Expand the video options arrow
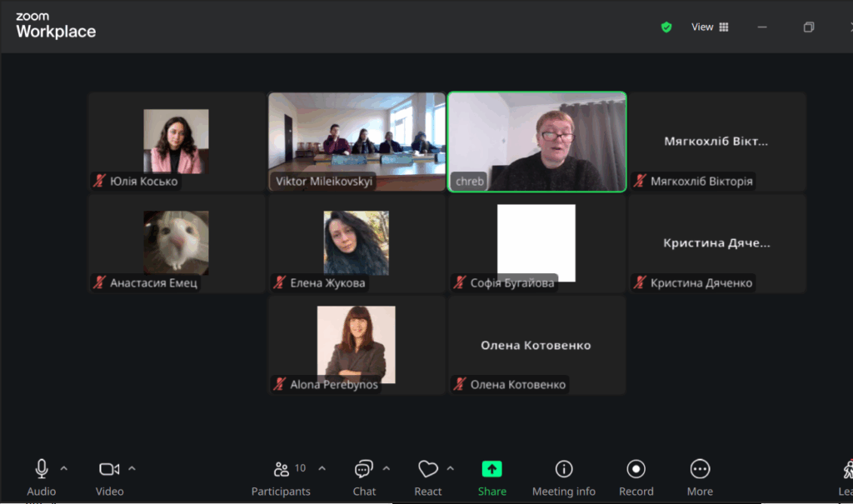This screenshot has height=504, width=853. click(132, 468)
